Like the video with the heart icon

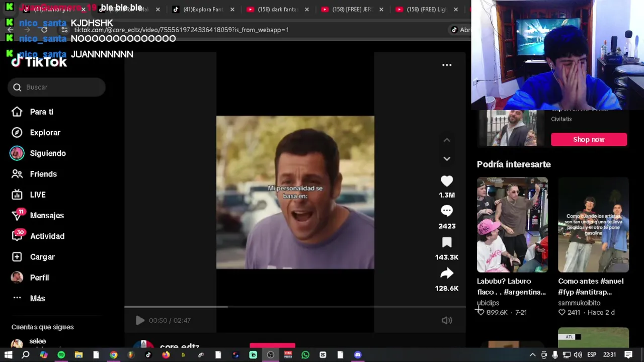coord(447,181)
